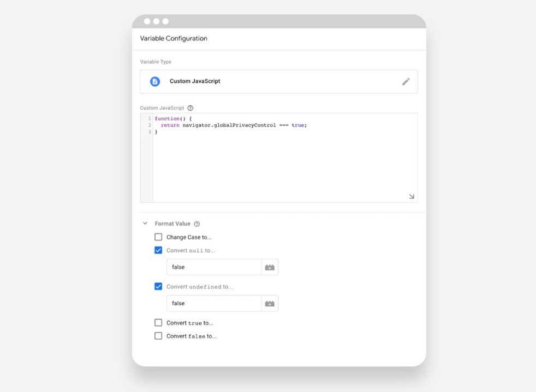
Task: Focus the Convert null value input field
Action: pyautogui.click(x=213, y=267)
